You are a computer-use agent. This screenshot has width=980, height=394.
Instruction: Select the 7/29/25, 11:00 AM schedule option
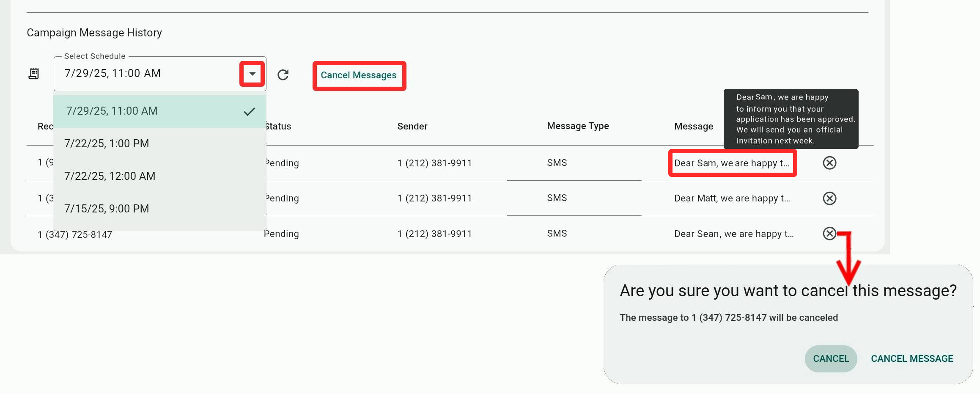[160, 111]
